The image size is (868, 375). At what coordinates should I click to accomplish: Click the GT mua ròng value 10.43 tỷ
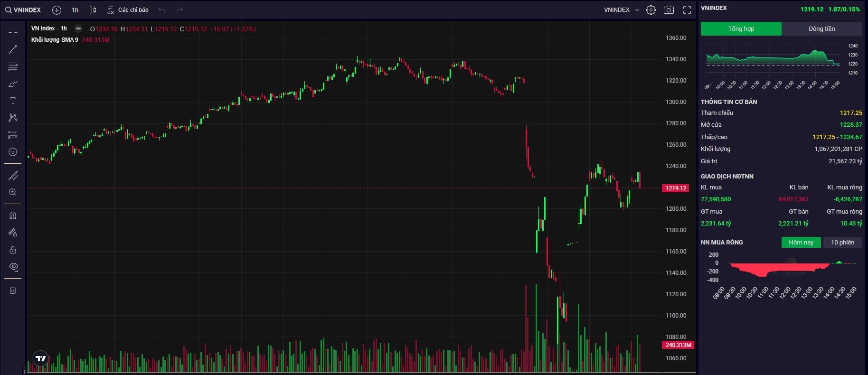tap(851, 224)
